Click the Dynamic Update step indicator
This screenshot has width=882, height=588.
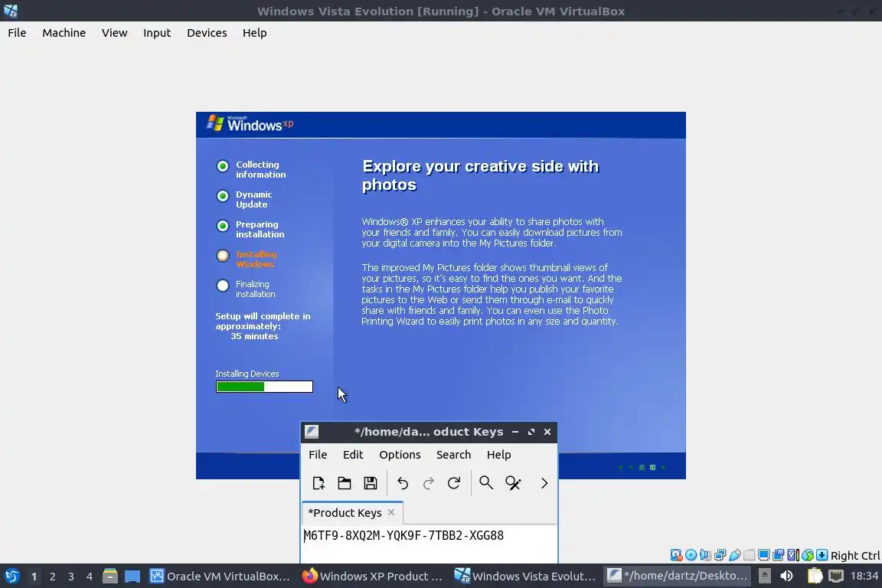223,196
